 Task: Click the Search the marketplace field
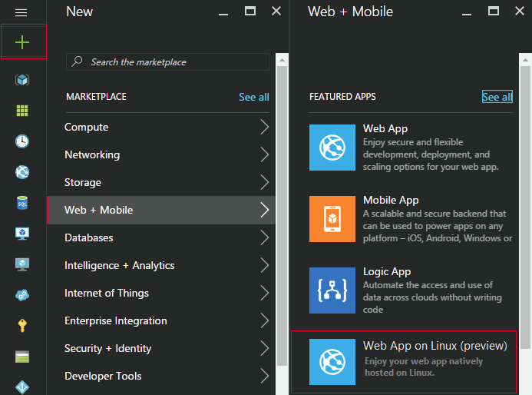tap(167, 61)
